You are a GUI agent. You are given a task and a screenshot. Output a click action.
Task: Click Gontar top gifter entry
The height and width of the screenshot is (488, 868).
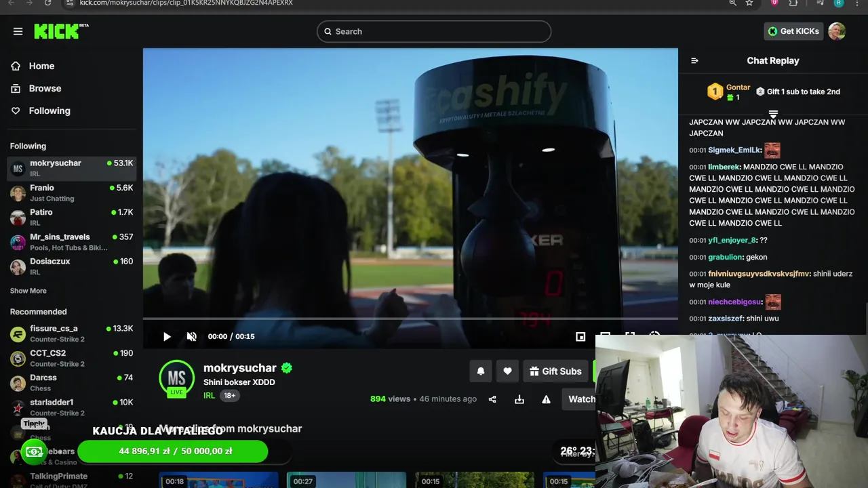(x=729, y=91)
